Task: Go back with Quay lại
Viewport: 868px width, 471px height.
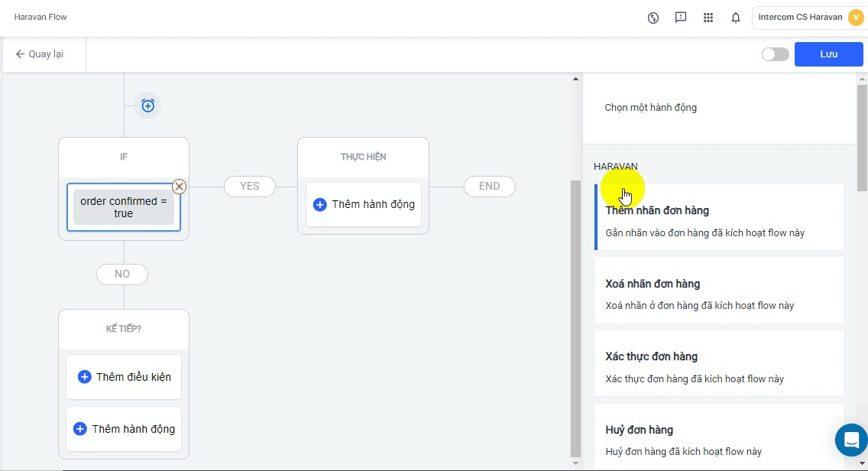Action: pos(40,54)
